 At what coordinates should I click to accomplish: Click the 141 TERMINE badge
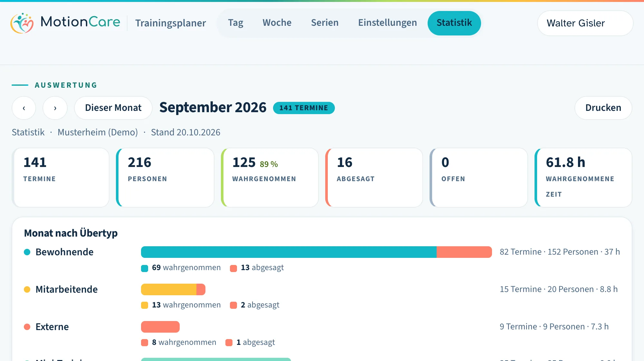click(x=304, y=108)
